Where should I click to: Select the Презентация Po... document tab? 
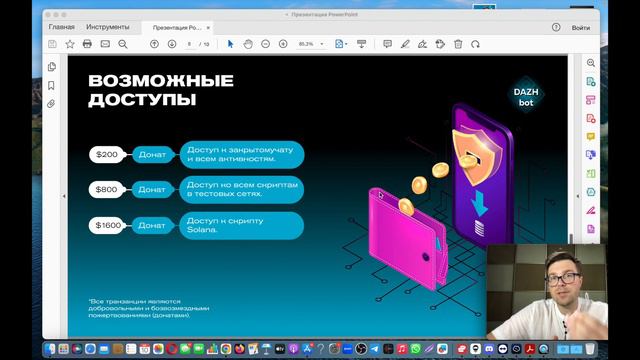[177, 28]
